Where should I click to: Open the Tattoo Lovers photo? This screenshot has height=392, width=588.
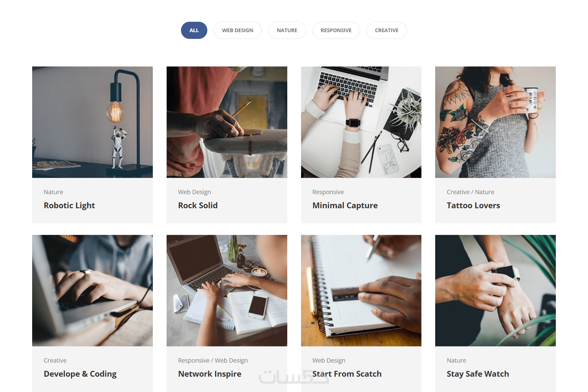[496, 122]
